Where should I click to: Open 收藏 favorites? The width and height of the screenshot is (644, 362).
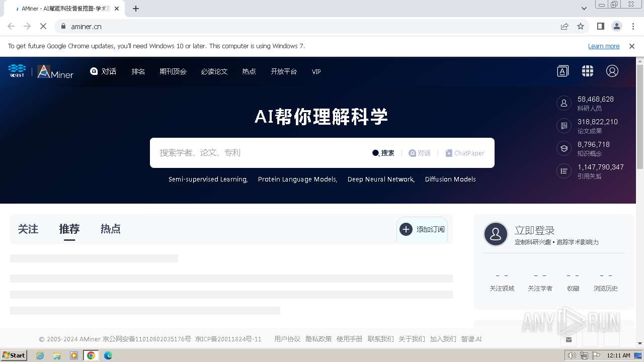(573, 282)
